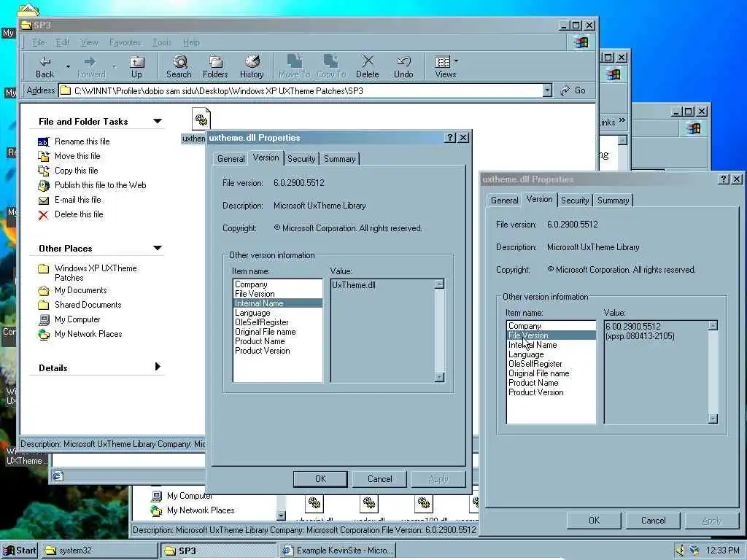Screen dimensions: 747x560
Task: Open My Computer in SP3 Other Places
Action: [x=77, y=319]
